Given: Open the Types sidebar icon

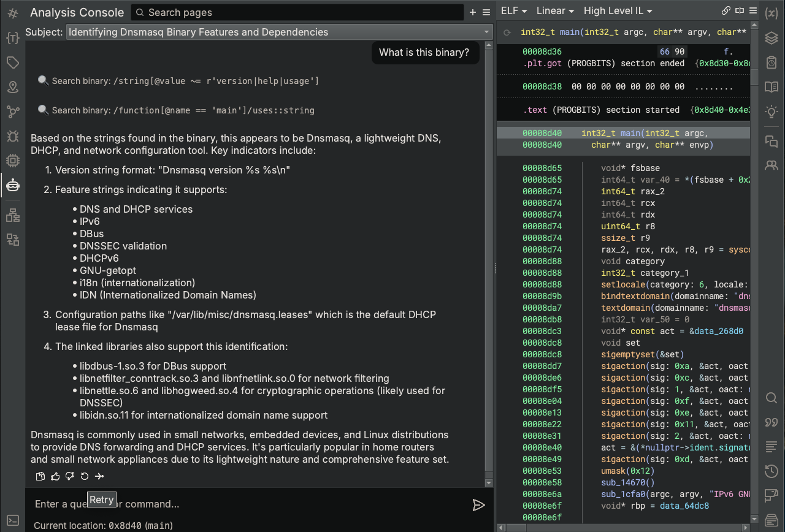Looking at the screenshot, I should pos(12,38).
